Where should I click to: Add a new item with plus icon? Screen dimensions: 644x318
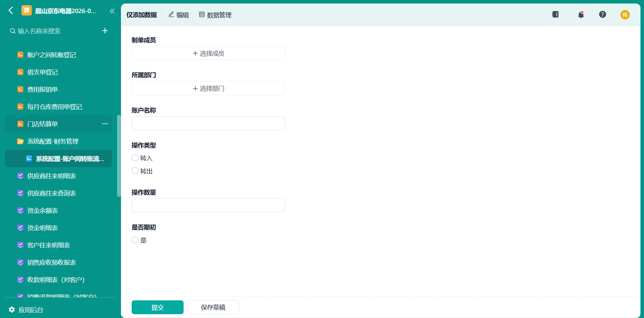(x=105, y=31)
